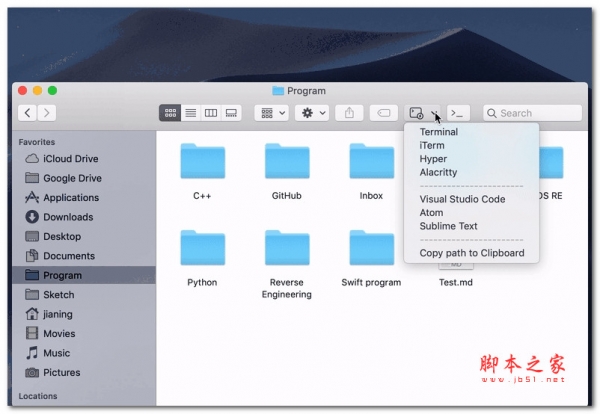Viewport: 600px width, 414px height.
Task: Choose Alacritty from the dropdown menu
Action: [471, 172]
